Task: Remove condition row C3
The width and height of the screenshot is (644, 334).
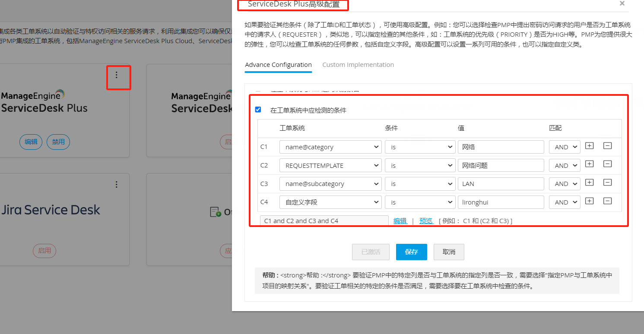Action: click(x=607, y=183)
